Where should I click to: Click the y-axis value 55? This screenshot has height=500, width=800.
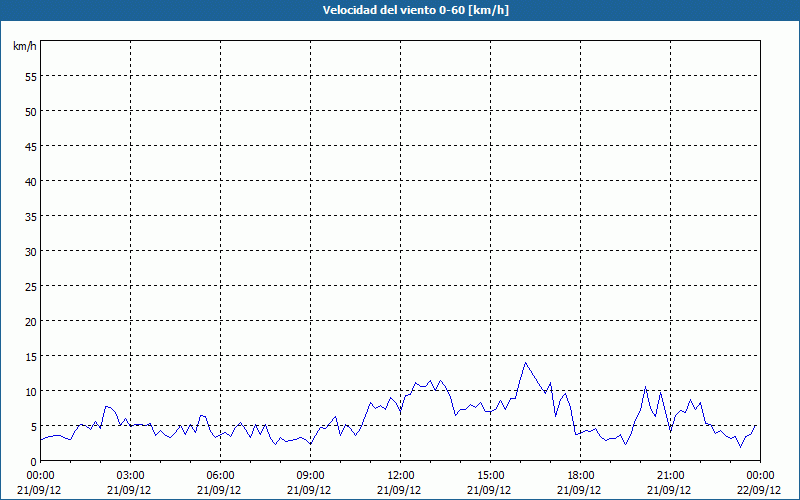tap(31, 77)
